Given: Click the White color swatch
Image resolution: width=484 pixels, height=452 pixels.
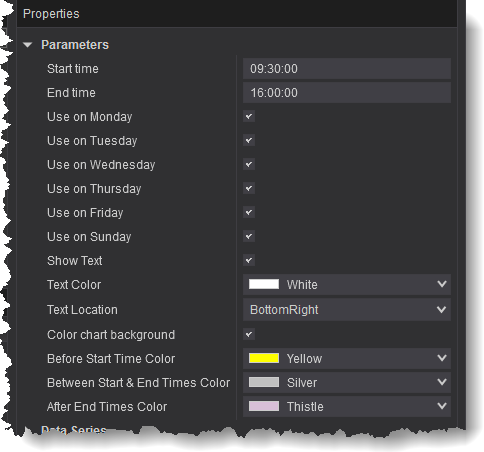Looking at the screenshot, I should (x=264, y=284).
